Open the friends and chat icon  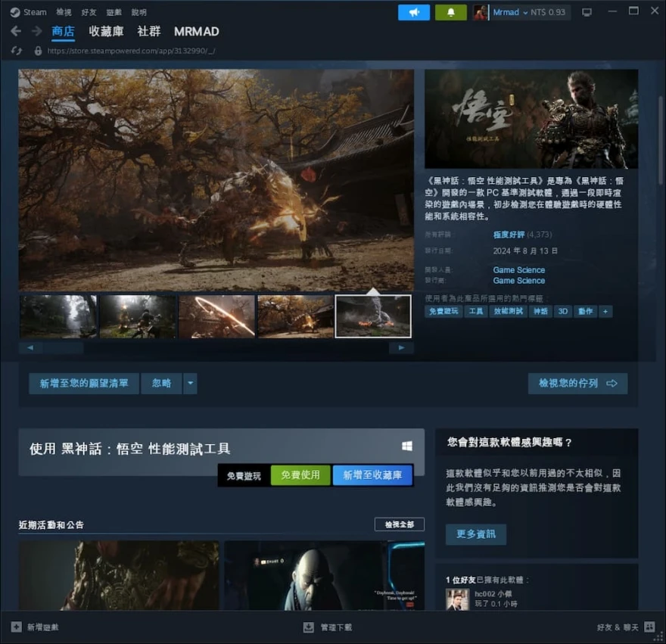click(x=649, y=627)
